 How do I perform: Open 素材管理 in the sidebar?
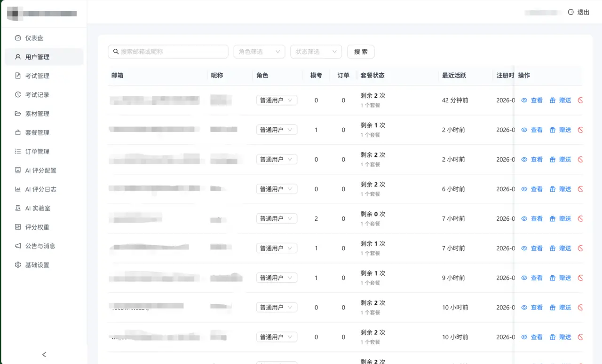point(44,114)
